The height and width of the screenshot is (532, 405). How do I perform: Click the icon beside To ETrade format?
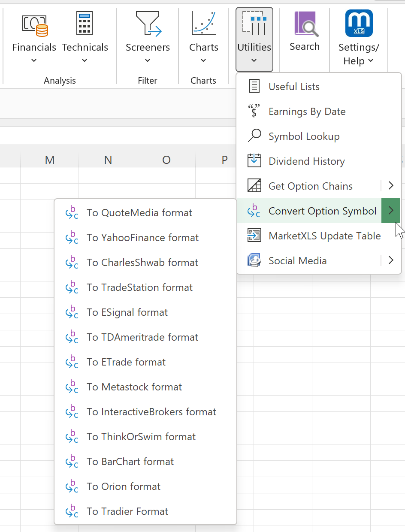[72, 362]
